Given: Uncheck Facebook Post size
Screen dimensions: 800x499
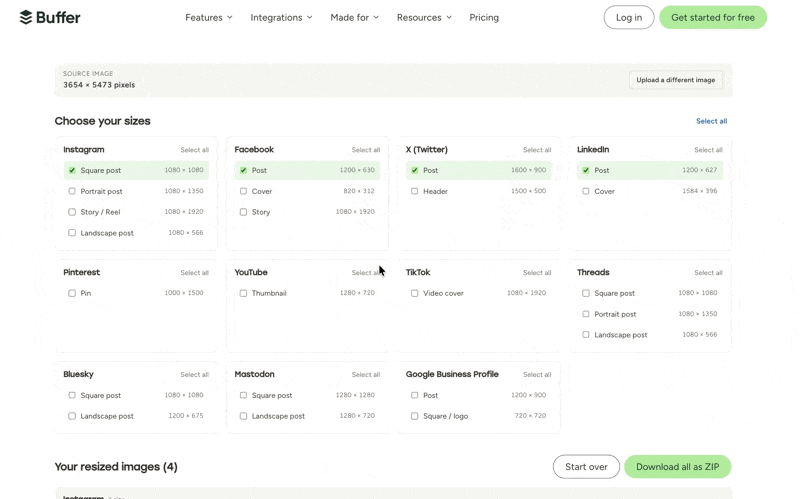Looking at the screenshot, I should [x=243, y=170].
